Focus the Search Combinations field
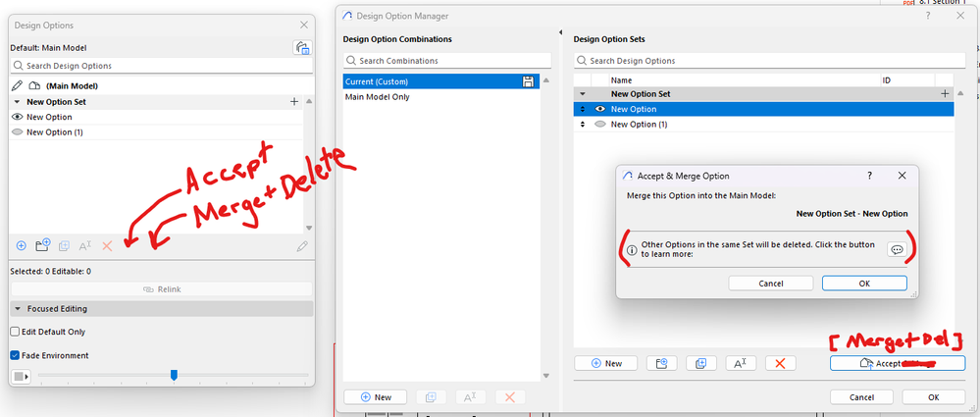980x417 pixels. point(447,61)
